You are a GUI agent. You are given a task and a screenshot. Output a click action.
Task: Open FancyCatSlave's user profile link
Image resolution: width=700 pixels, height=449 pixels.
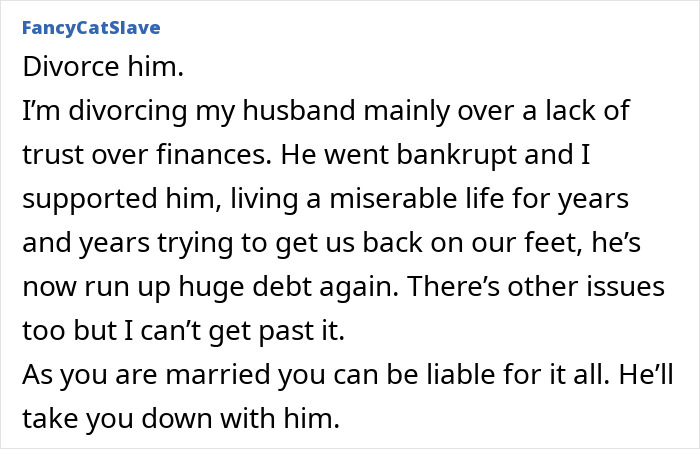point(91,27)
